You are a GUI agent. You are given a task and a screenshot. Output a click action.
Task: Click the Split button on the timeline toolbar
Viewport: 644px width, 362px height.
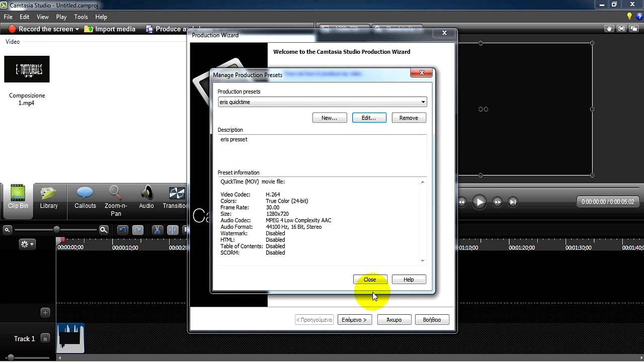173,230
